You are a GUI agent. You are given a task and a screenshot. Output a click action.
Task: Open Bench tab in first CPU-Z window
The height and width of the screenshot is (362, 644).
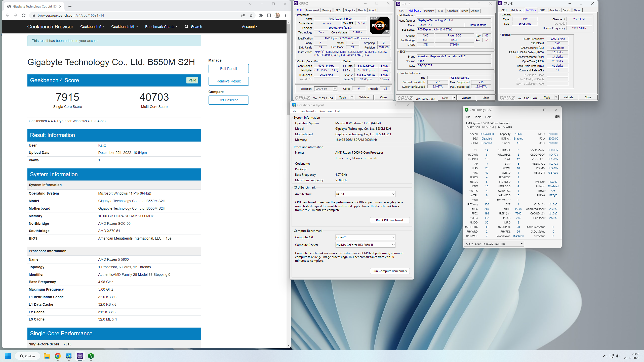[362, 10]
